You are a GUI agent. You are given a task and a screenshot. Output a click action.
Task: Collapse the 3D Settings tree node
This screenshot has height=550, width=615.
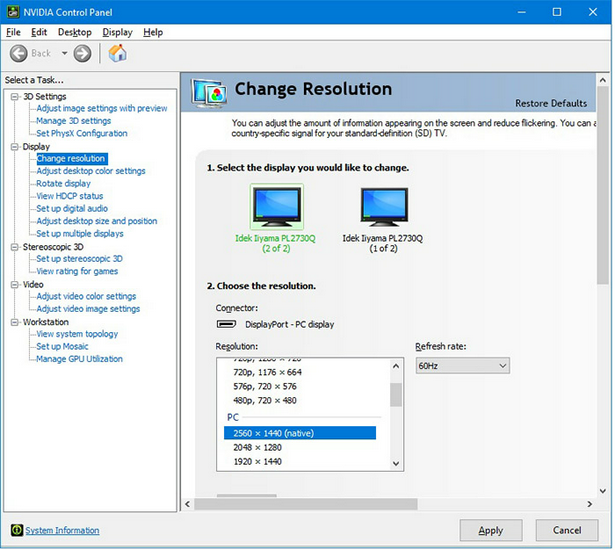pos(15,97)
